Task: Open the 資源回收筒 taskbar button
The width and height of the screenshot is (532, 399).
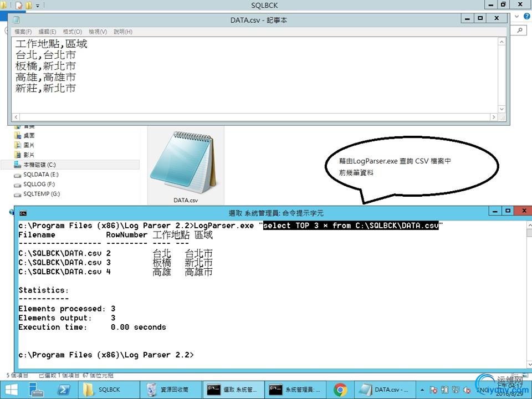Action: point(171,390)
